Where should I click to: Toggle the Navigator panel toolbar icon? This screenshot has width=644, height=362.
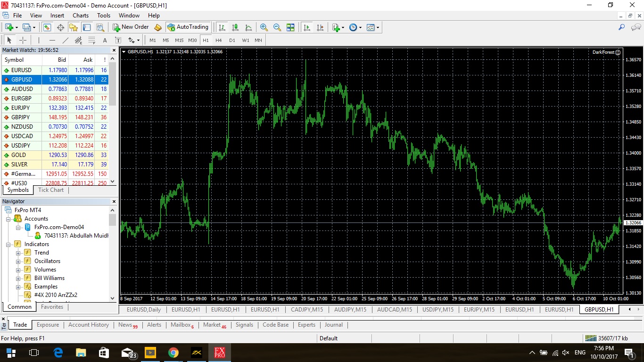74,27
